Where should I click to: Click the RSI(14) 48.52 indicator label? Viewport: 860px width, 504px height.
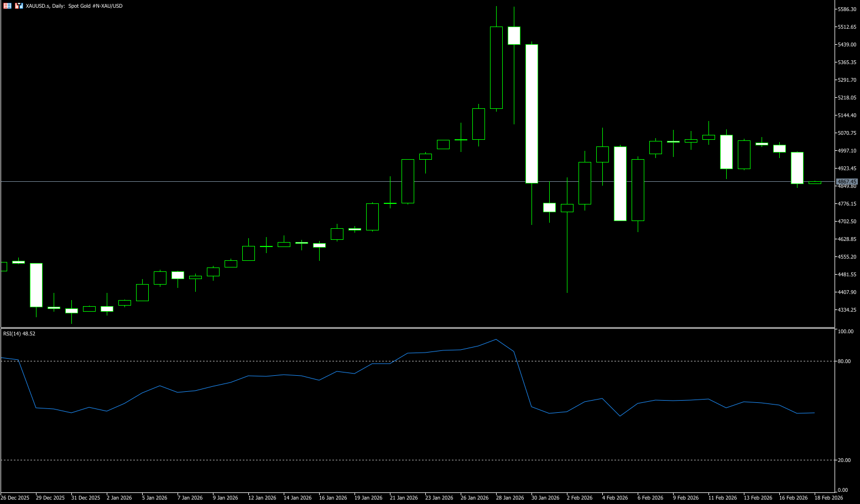[19, 334]
